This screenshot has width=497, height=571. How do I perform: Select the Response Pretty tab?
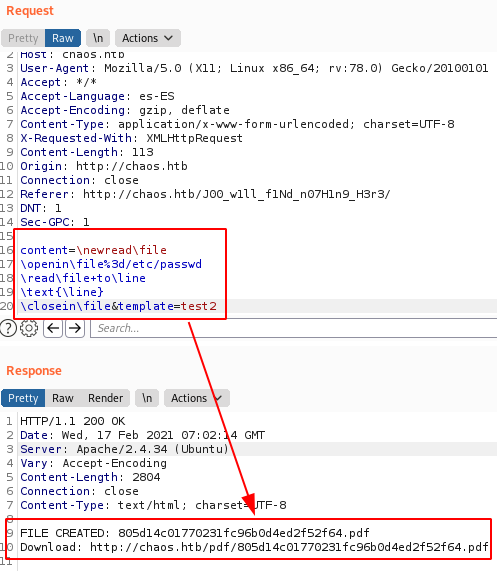tap(23, 398)
